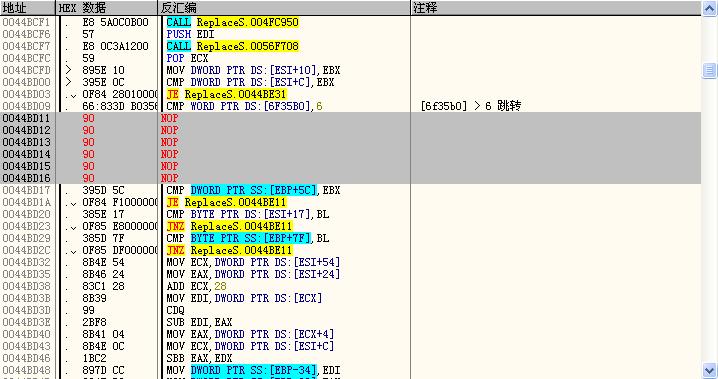Select MOV EDI,DWORD PTR DS:[ECX] line
The width and height of the screenshot is (718, 379).
click(x=244, y=298)
